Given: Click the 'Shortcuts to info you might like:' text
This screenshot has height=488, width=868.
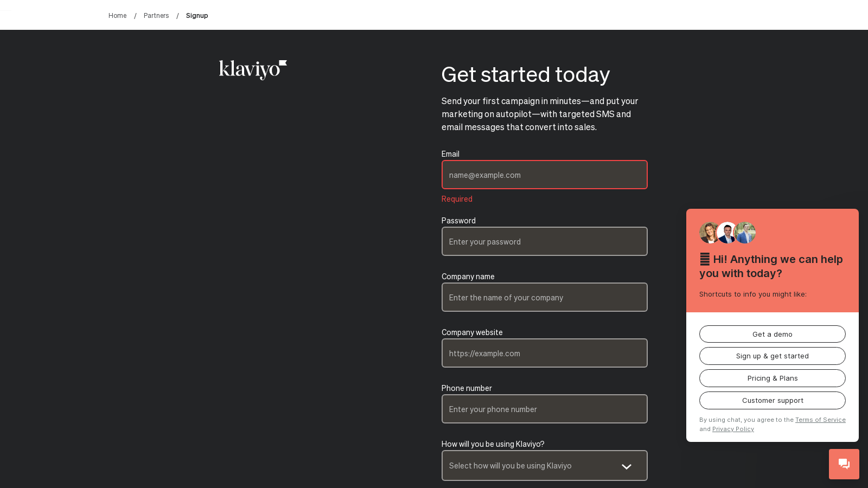Looking at the screenshot, I should point(753,294).
